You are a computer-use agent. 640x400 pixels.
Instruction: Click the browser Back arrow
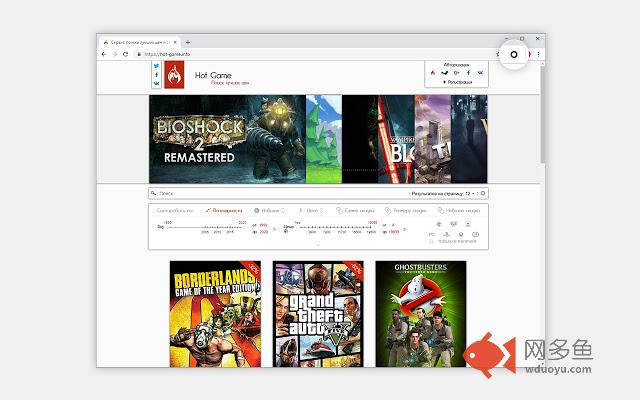point(104,54)
